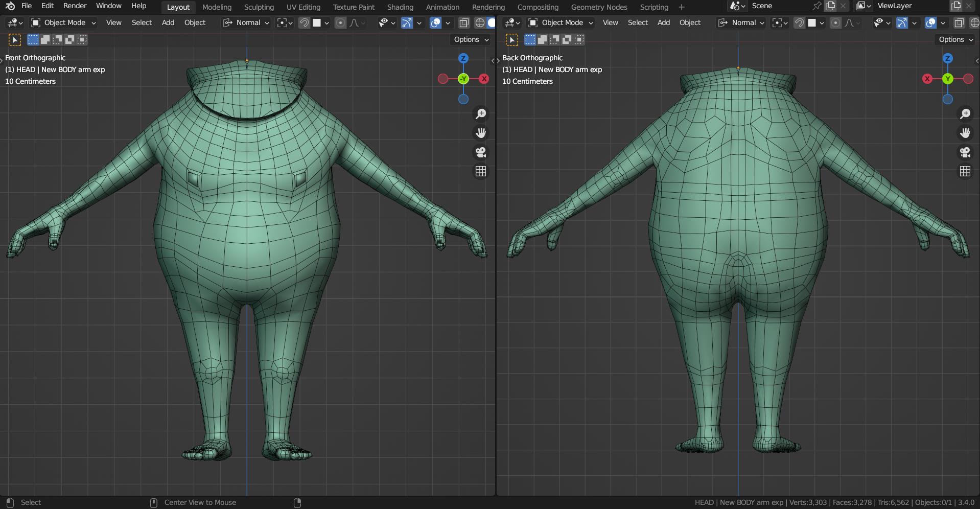The width and height of the screenshot is (980, 509).
Task: Switch to the Shading workspace tab
Action: coord(400,7)
